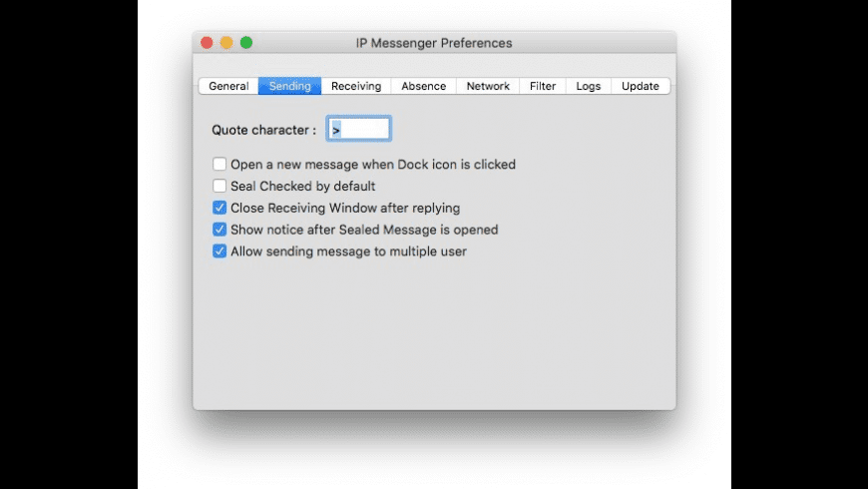
Task: Show the Logs tab
Action: [589, 86]
